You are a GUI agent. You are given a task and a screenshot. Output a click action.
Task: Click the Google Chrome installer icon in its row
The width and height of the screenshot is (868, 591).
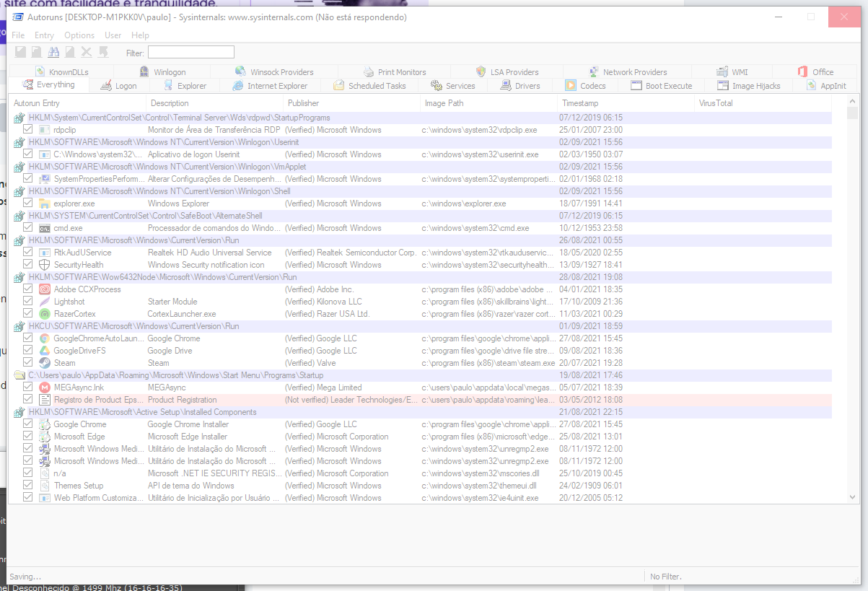click(x=44, y=424)
